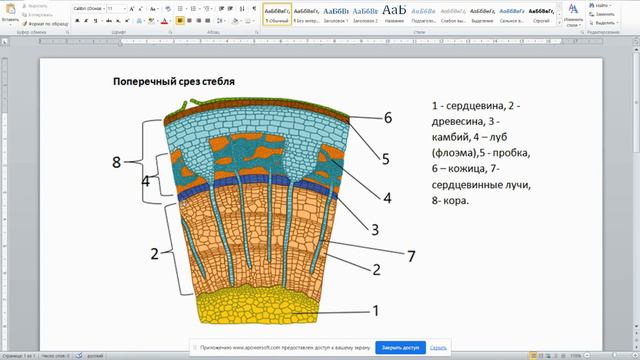Clear formatting with the eraser icon
Image resolution: width=640 pixels, height=360 pixels.
coord(168,9)
